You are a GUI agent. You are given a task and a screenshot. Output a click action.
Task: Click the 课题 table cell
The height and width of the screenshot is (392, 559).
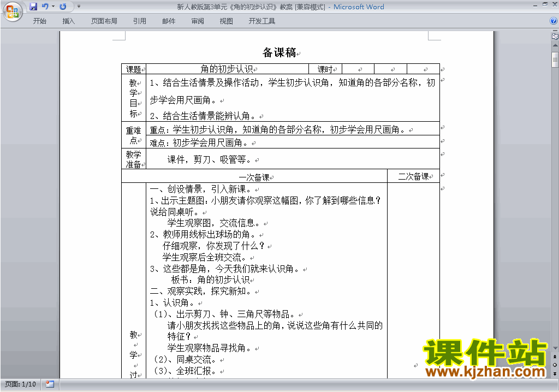point(134,69)
